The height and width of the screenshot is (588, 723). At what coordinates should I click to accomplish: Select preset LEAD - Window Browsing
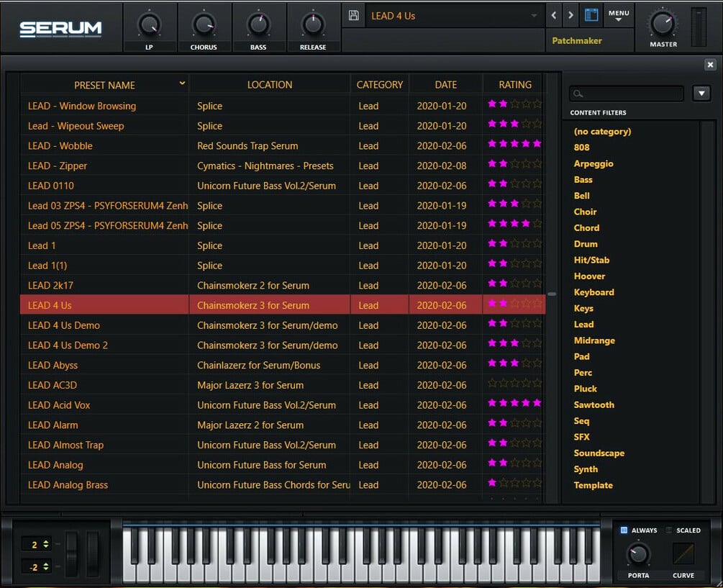click(x=81, y=106)
